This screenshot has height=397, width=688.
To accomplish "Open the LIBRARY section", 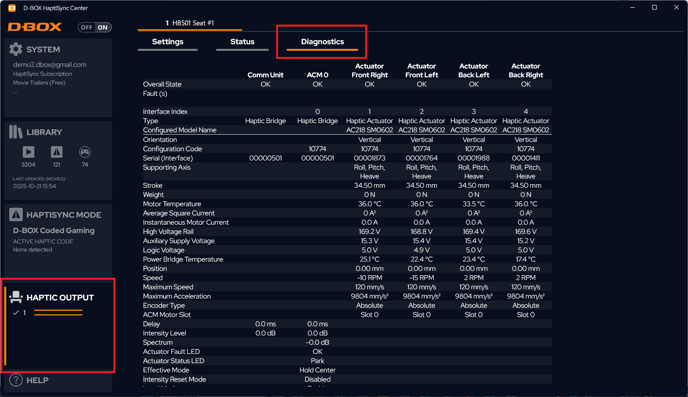I will pyautogui.click(x=44, y=132).
